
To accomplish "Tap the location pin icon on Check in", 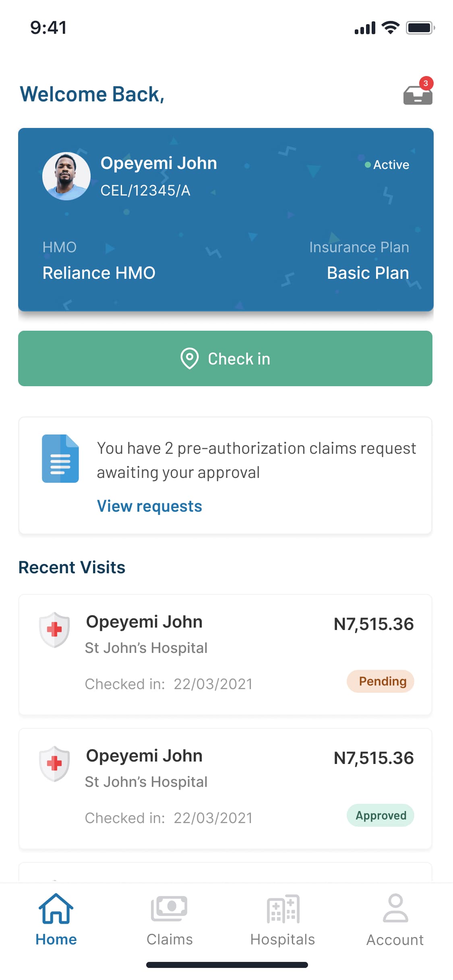I will coord(190,358).
